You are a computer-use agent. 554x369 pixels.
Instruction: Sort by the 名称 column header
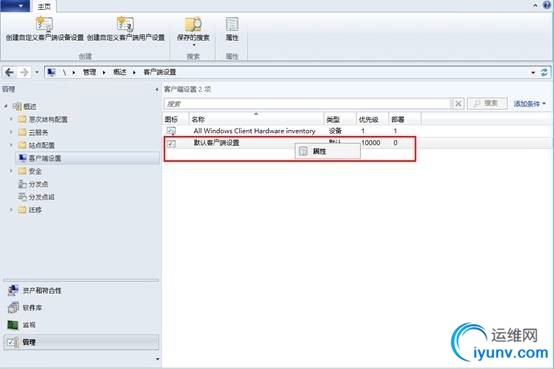[257, 119]
